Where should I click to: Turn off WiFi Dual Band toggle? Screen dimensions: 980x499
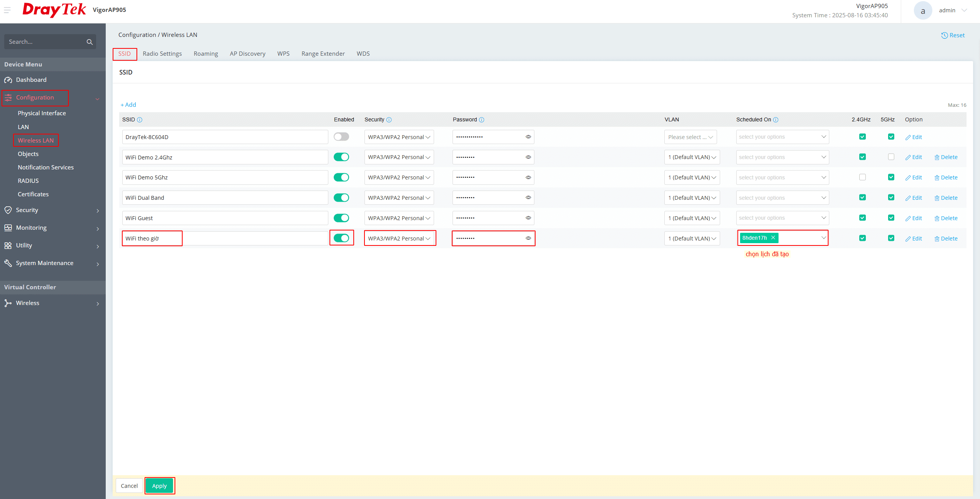341,197
